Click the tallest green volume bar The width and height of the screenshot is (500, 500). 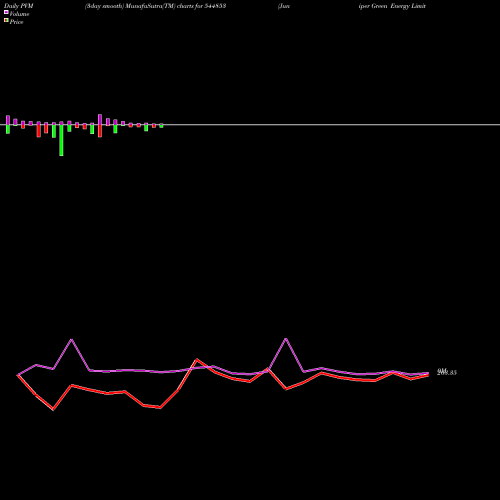click(x=61, y=139)
